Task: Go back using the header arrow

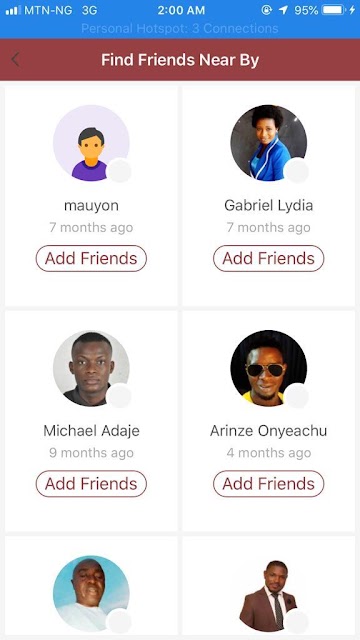Action: point(15,60)
